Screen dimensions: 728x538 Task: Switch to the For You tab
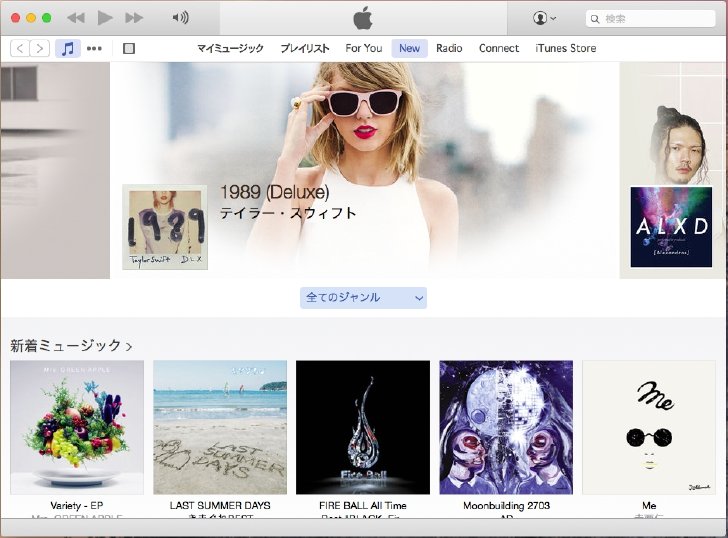[364, 48]
